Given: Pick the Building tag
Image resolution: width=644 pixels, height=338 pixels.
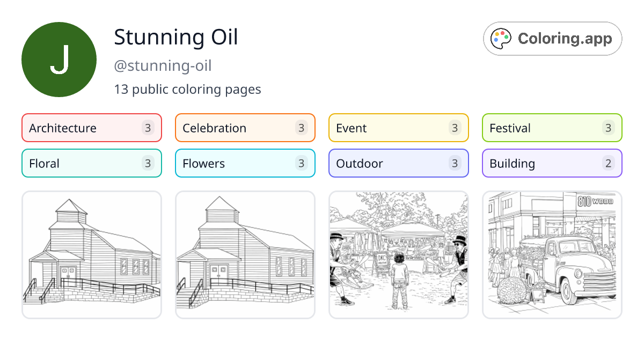Looking at the screenshot, I should coord(552,163).
